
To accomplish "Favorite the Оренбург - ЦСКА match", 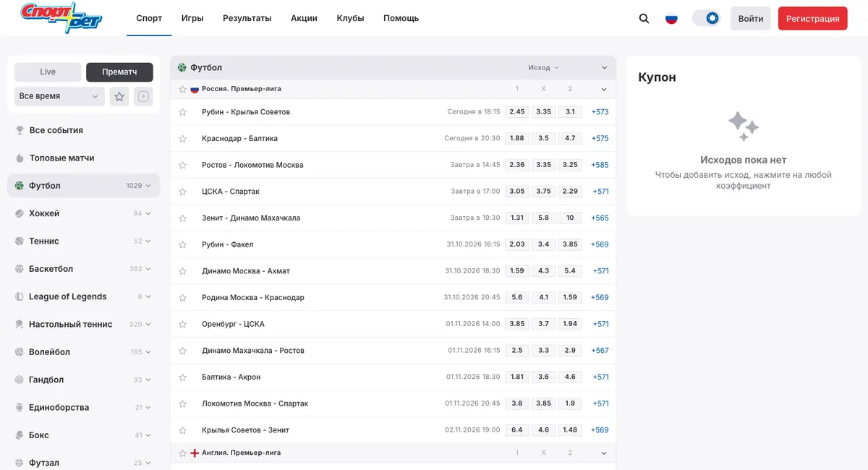I will (182, 324).
